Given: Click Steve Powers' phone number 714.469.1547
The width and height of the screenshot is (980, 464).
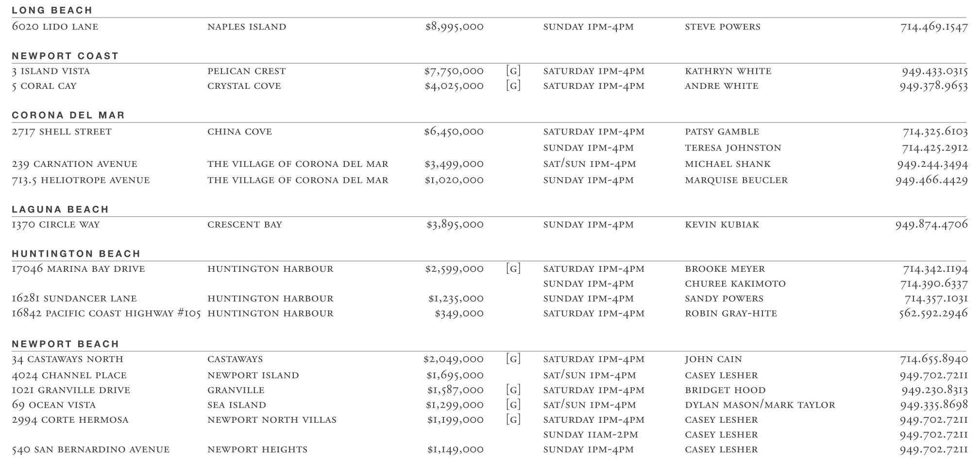Looking at the screenshot, I should coord(933,27).
